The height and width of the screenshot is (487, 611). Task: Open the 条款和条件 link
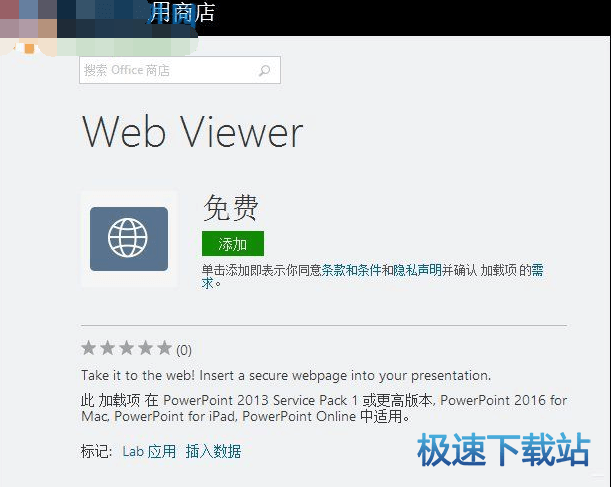click(x=351, y=270)
